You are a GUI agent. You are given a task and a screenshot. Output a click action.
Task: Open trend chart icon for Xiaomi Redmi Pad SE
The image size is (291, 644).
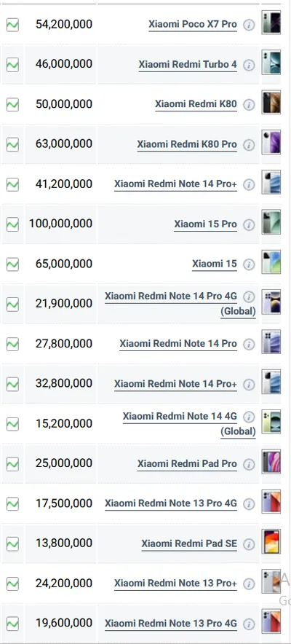click(x=12, y=543)
